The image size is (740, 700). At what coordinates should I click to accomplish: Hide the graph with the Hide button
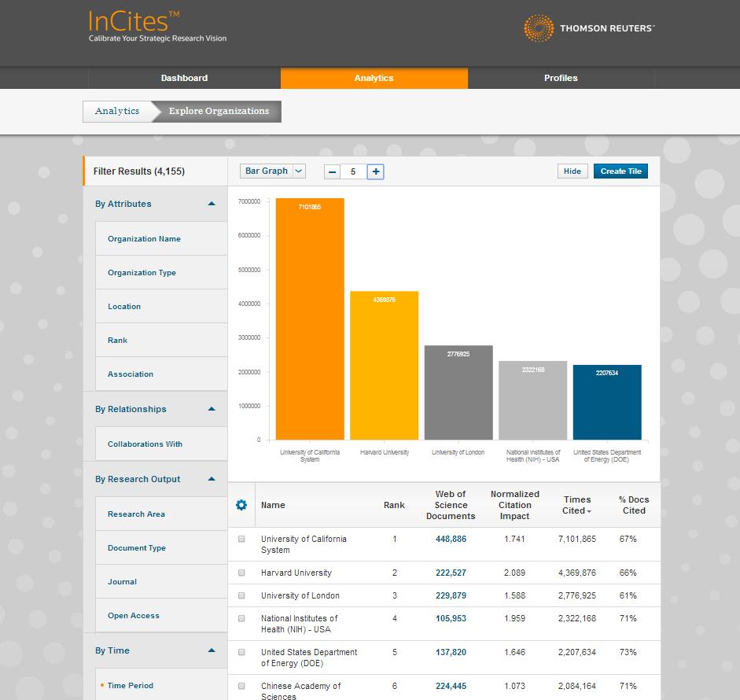click(572, 171)
